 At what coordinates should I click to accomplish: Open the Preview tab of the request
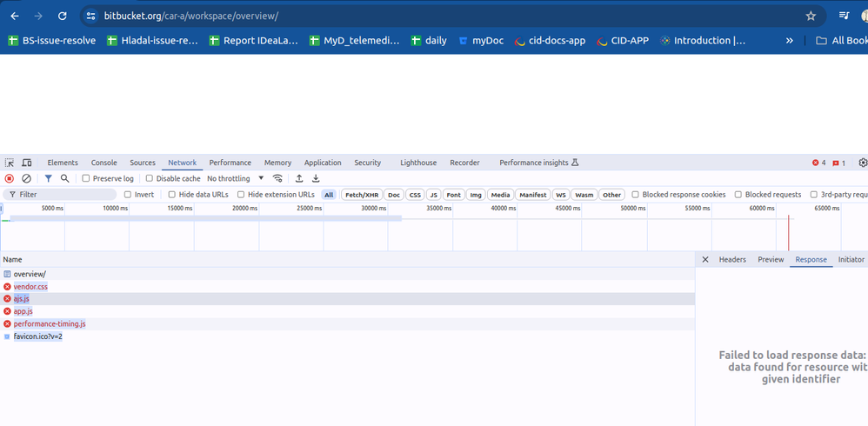pyautogui.click(x=771, y=259)
